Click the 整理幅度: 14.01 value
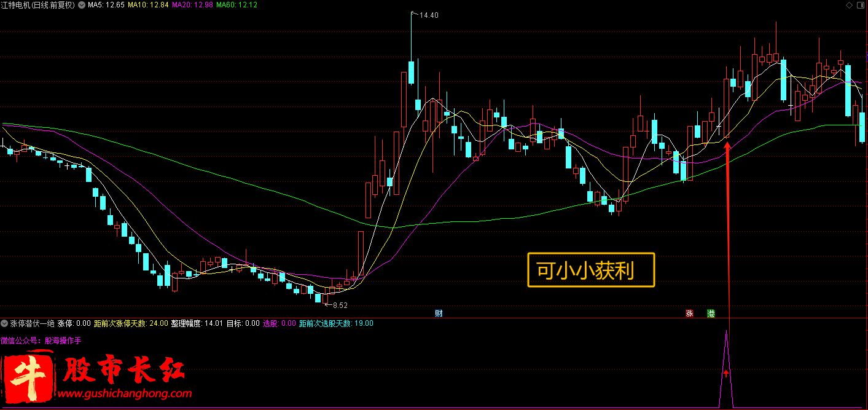The image size is (868, 410). click(197, 323)
